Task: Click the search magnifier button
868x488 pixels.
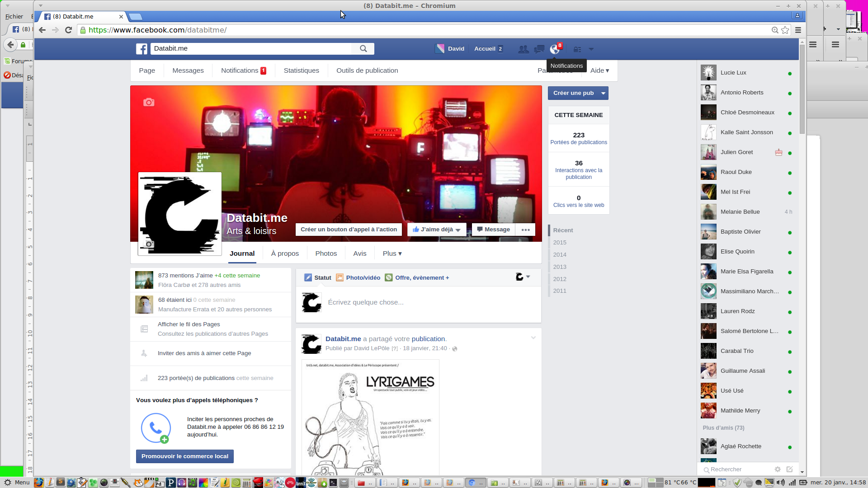Action: tap(363, 49)
